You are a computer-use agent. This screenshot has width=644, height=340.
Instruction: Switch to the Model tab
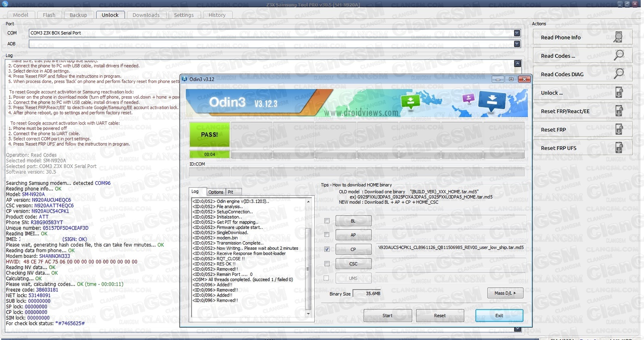pyautogui.click(x=21, y=15)
